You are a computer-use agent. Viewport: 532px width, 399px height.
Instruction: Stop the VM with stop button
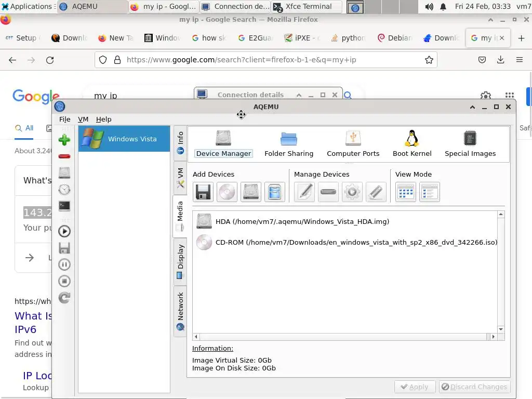pos(64,281)
